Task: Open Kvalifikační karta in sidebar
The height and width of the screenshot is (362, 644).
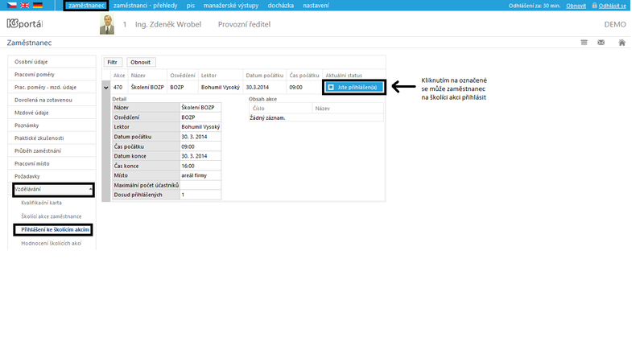Action: coord(42,203)
